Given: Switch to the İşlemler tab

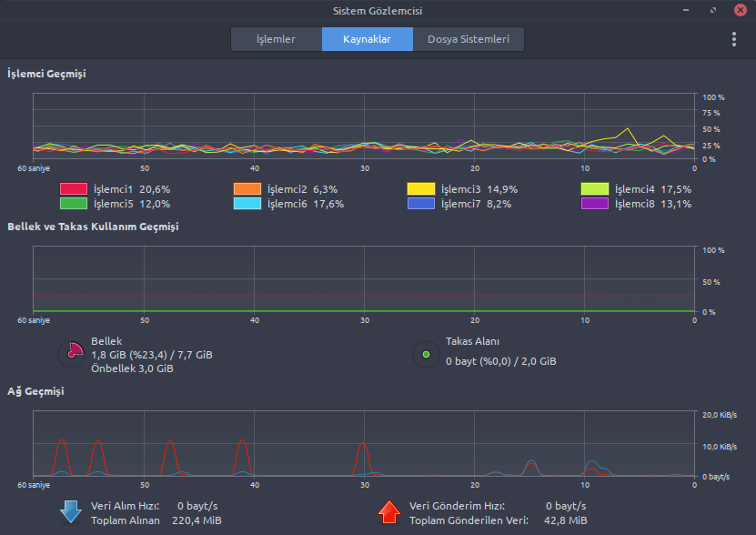Looking at the screenshot, I should [x=277, y=39].
